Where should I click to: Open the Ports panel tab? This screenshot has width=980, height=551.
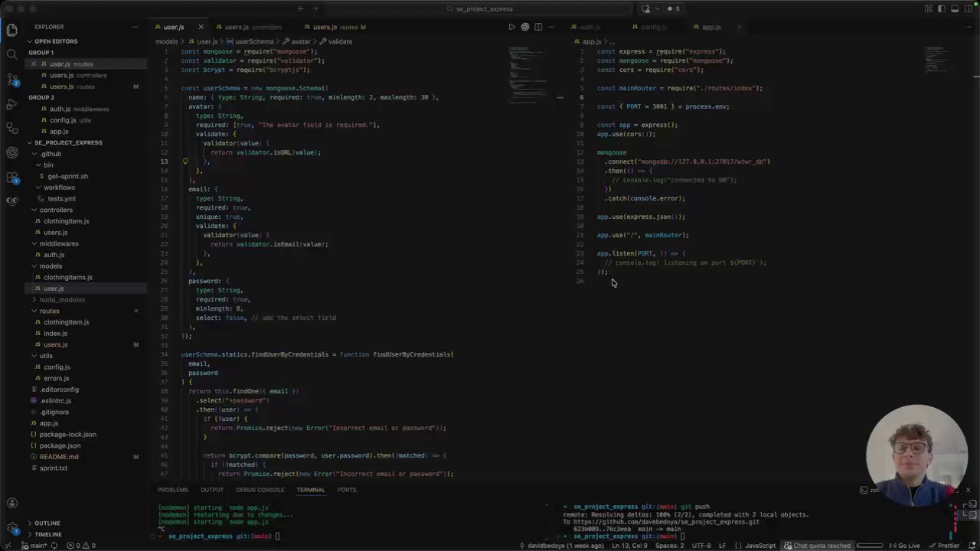point(347,490)
